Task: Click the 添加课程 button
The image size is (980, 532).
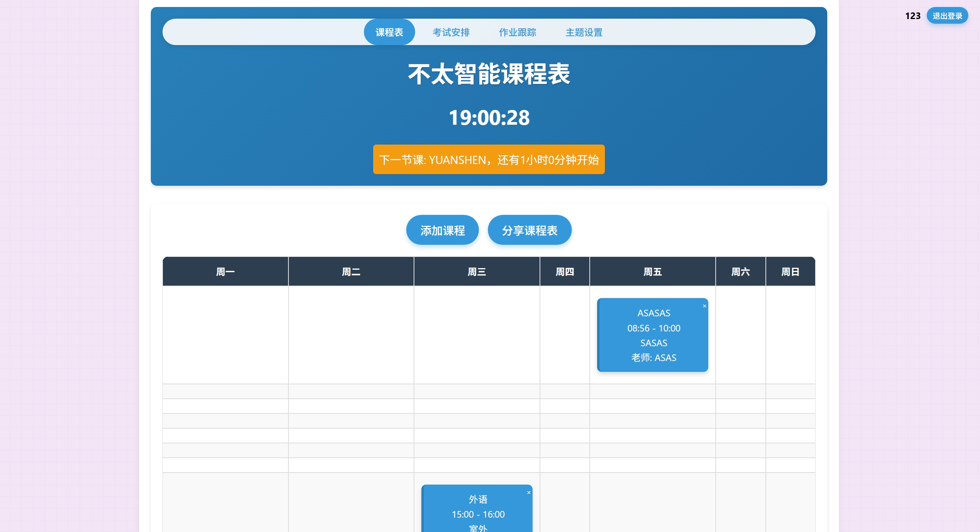Action: click(x=442, y=230)
